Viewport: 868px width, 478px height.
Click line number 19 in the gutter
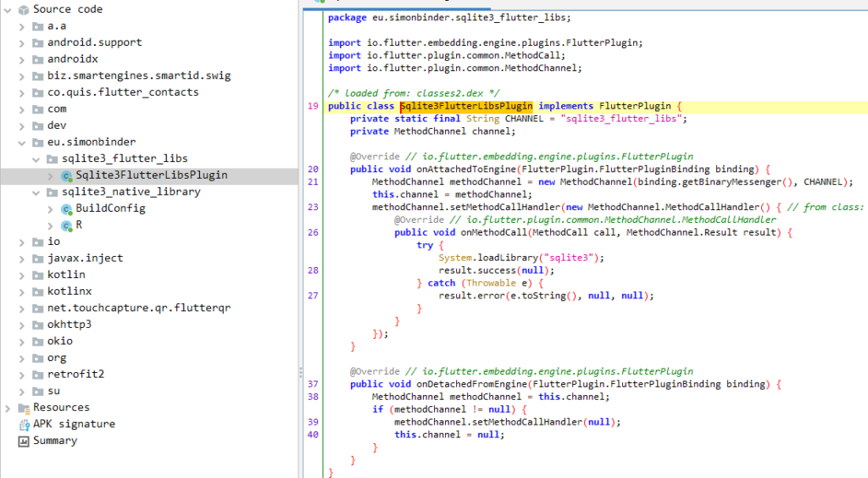click(x=313, y=106)
